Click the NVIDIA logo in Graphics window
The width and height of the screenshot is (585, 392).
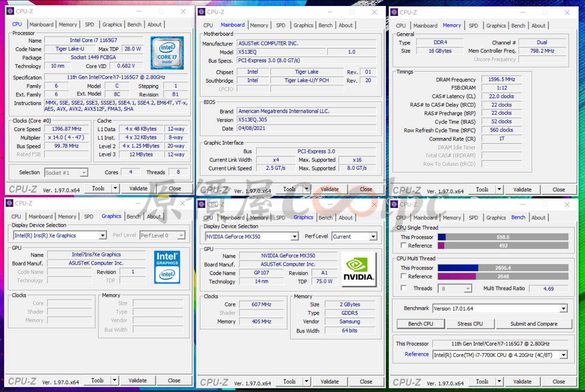pyautogui.click(x=359, y=269)
